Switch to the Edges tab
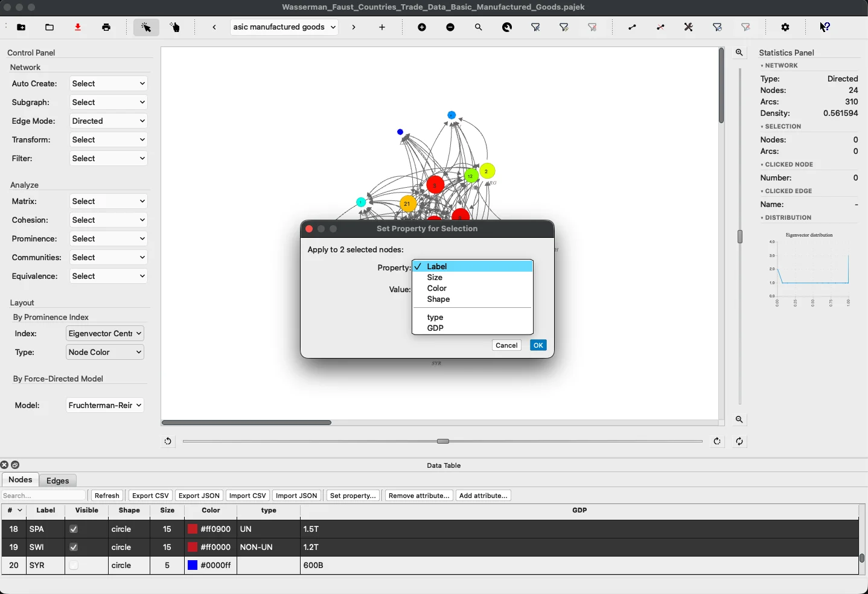 coord(58,481)
